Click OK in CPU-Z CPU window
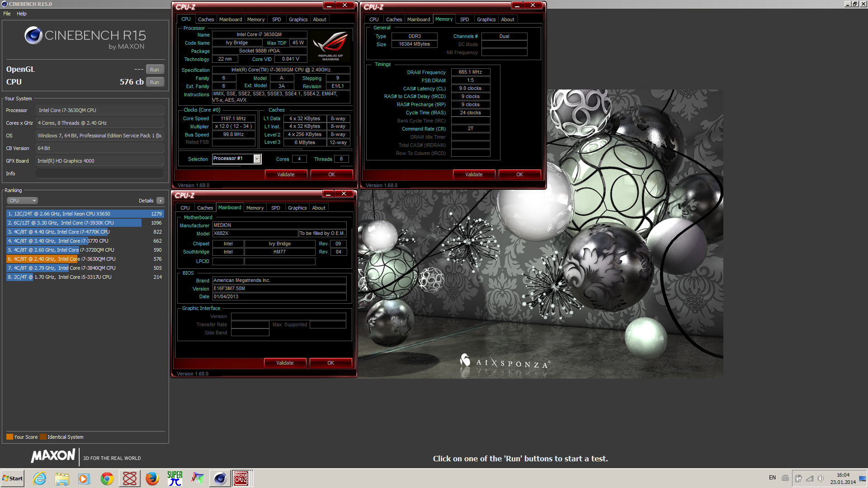Image resolution: width=868 pixels, height=488 pixels. pyautogui.click(x=331, y=174)
